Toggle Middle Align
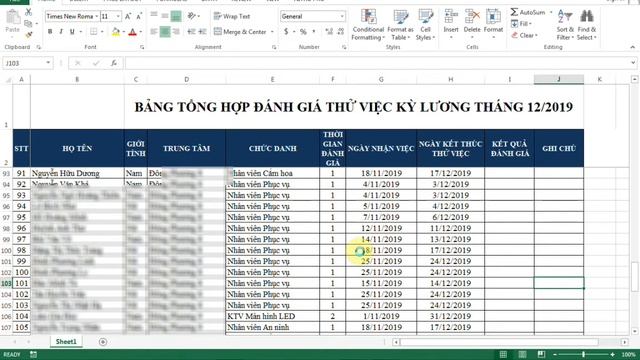 [165, 16]
